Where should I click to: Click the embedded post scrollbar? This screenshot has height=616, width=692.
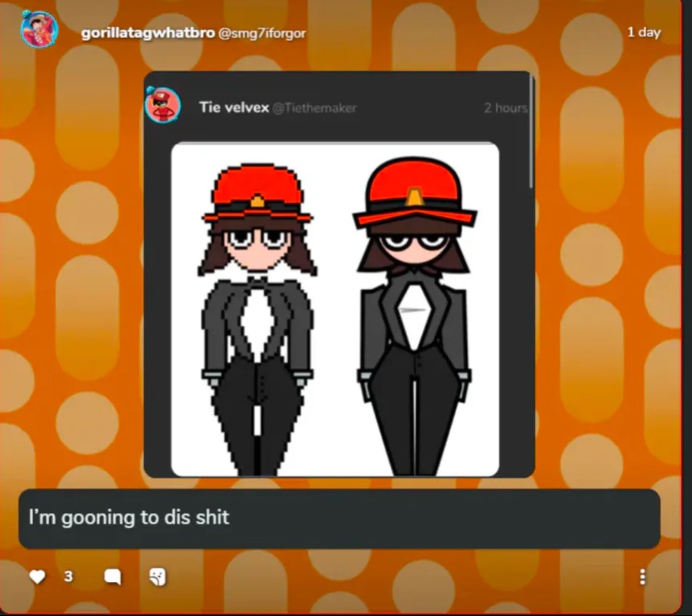(531, 132)
